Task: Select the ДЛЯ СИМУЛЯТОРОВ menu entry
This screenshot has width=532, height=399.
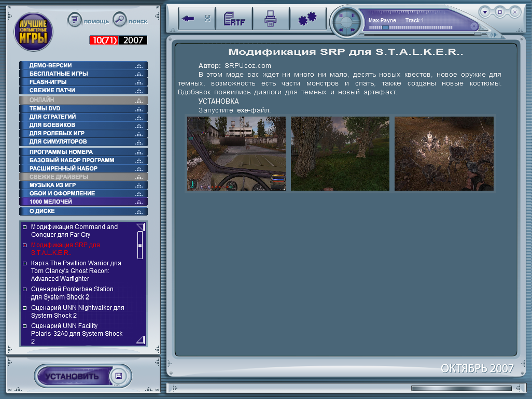Action: pyautogui.click(x=83, y=141)
